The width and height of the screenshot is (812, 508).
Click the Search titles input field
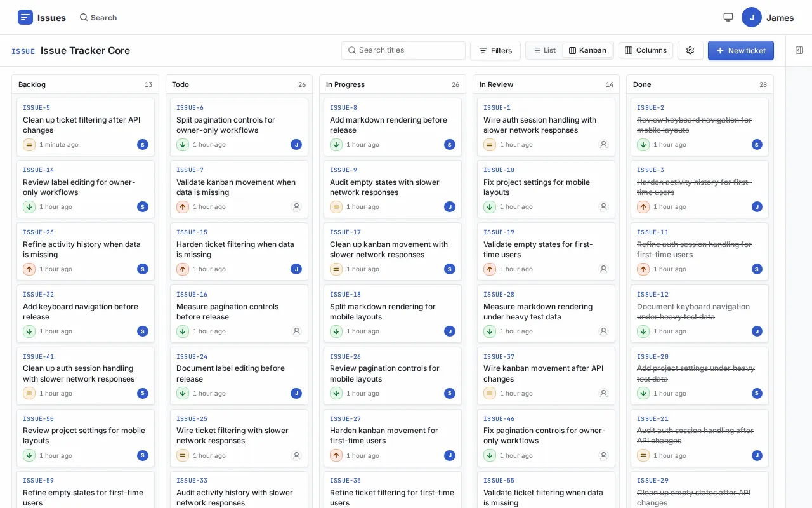[x=403, y=50]
